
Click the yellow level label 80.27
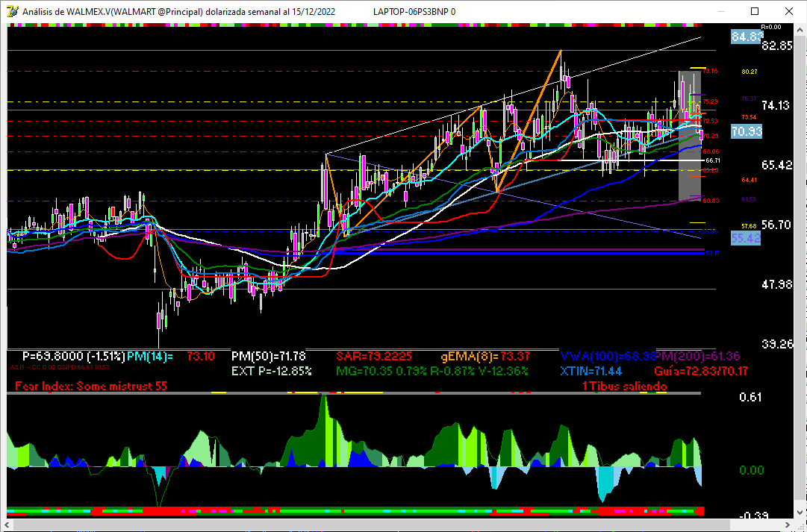(749, 72)
